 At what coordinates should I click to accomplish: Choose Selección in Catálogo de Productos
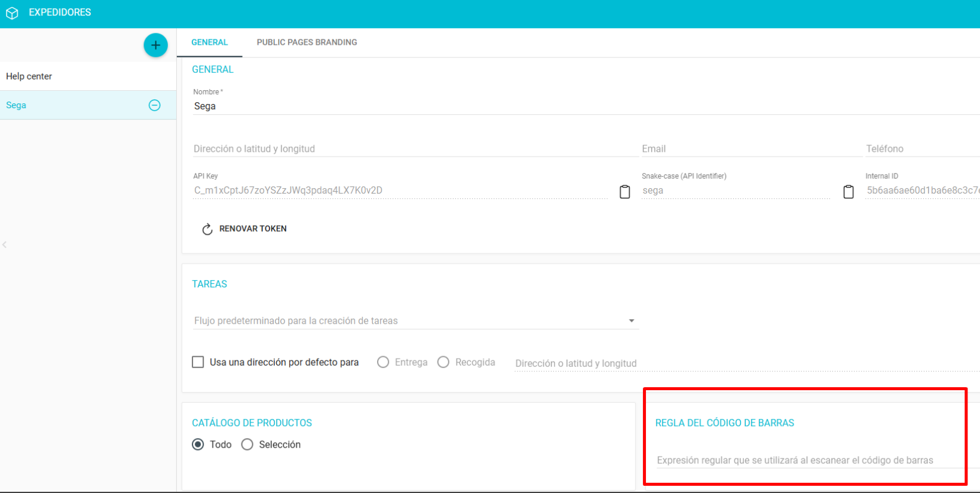coord(247,445)
